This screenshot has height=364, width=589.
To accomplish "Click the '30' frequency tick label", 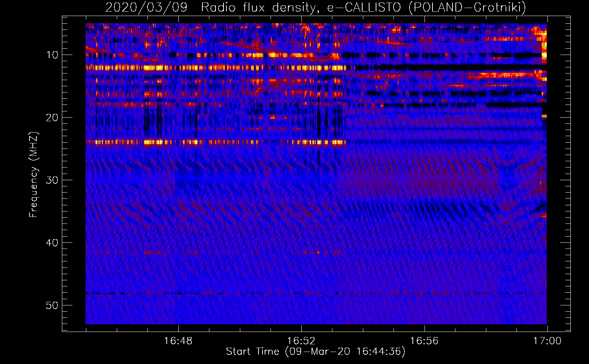I will (52, 180).
